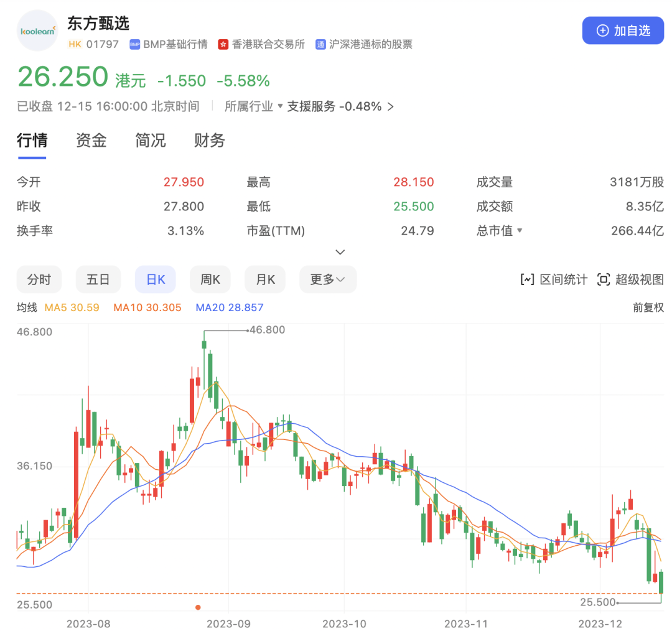
Task: Click the 最低 value 25.500
Action: [x=414, y=207]
